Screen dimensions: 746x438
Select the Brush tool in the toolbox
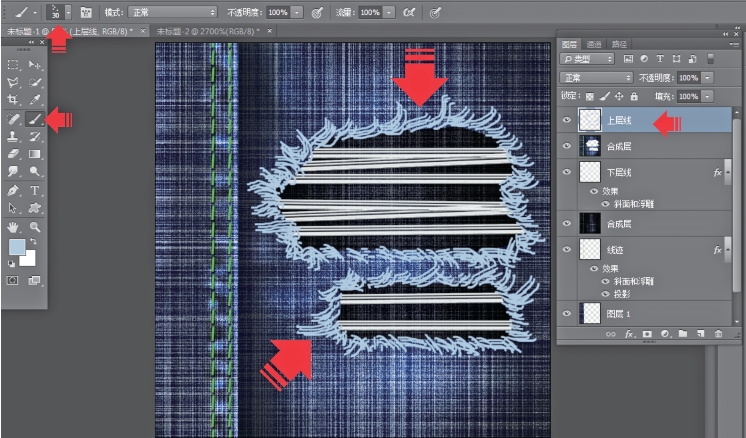coord(35,119)
